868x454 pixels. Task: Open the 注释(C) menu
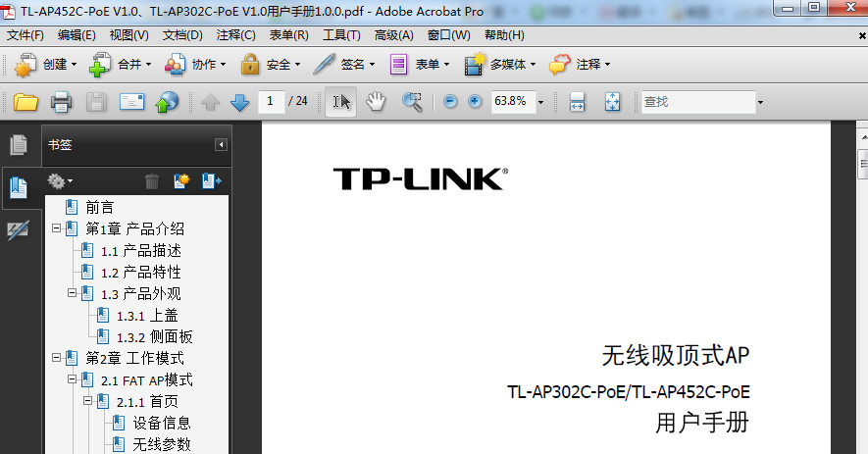point(235,35)
